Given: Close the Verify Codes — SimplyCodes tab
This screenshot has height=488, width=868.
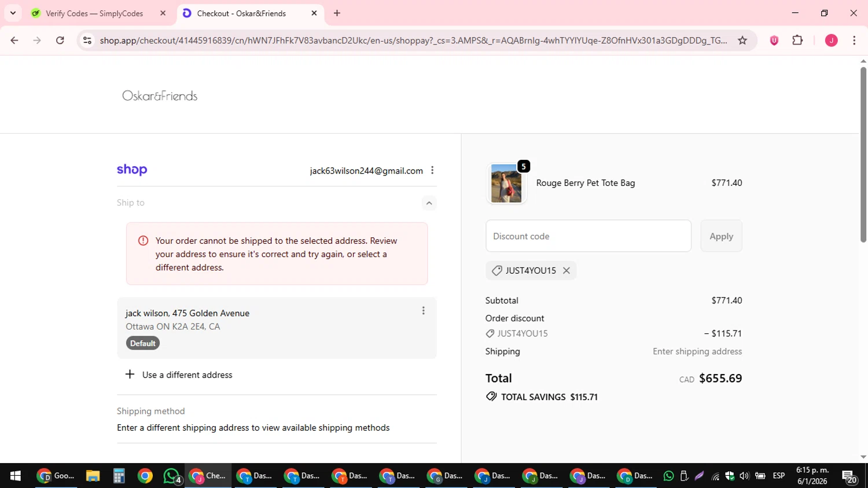Looking at the screenshot, I should pyautogui.click(x=163, y=13).
